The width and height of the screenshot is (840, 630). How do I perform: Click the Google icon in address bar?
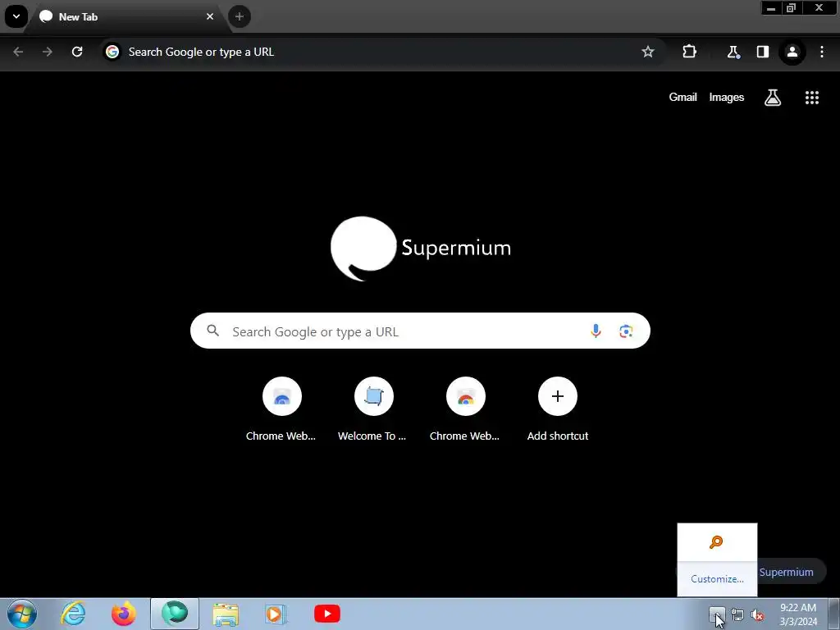point(112,52)
